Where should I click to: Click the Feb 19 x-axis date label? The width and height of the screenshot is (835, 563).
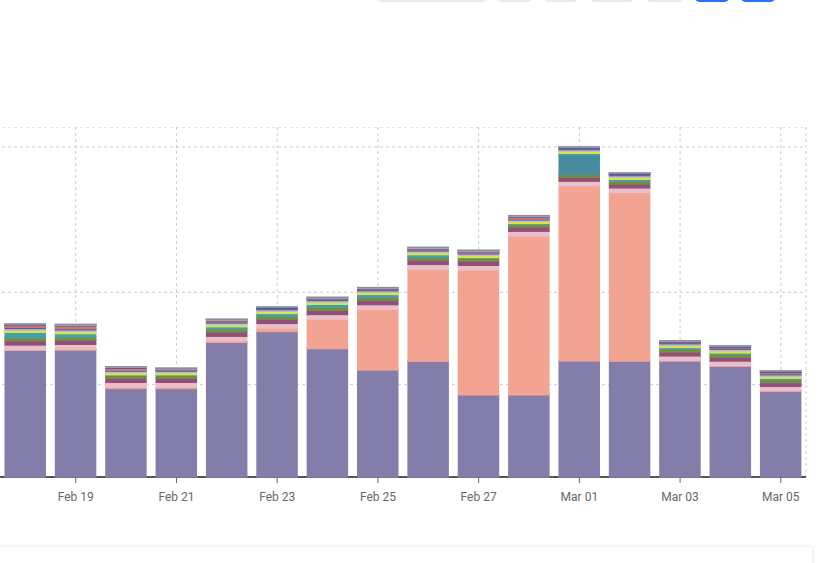76,497
